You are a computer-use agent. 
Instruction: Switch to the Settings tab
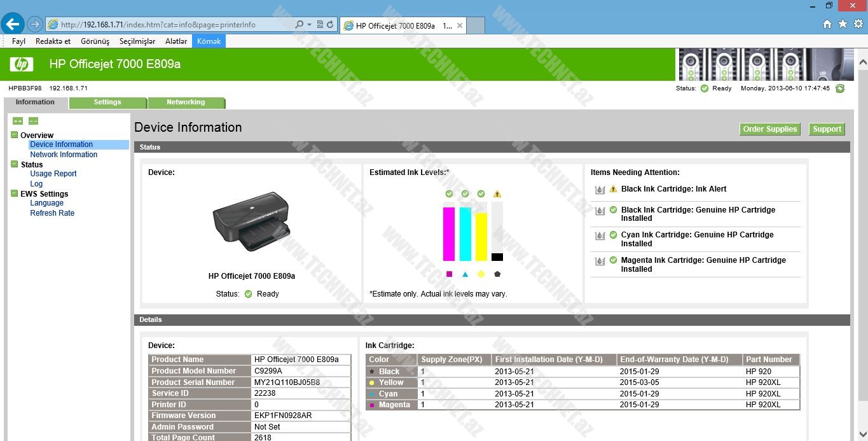click(107, 102)
